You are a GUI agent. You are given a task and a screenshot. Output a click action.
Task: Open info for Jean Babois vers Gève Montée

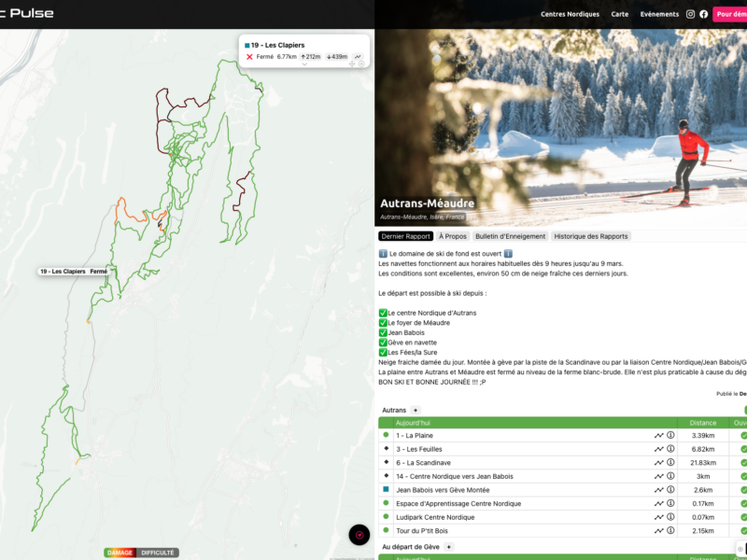[670, 489]
